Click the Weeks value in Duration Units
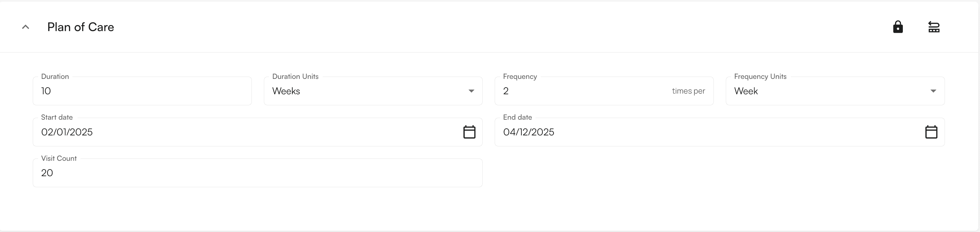Screen dimensions: 980x232 [x=287, y=91]
